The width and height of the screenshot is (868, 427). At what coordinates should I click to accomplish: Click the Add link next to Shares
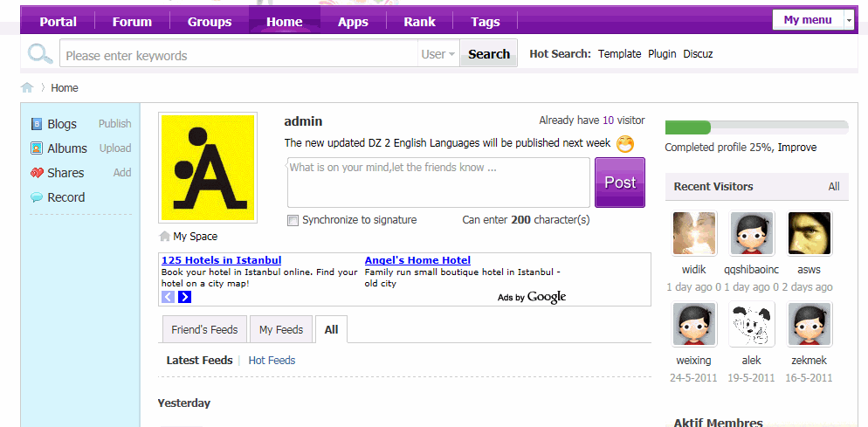122,173
